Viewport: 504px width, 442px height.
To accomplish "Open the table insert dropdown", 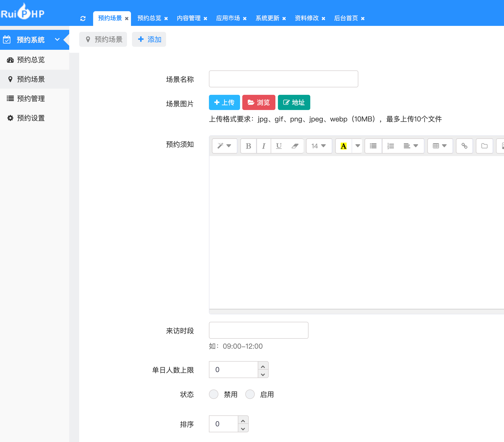I will click(440, 146).
